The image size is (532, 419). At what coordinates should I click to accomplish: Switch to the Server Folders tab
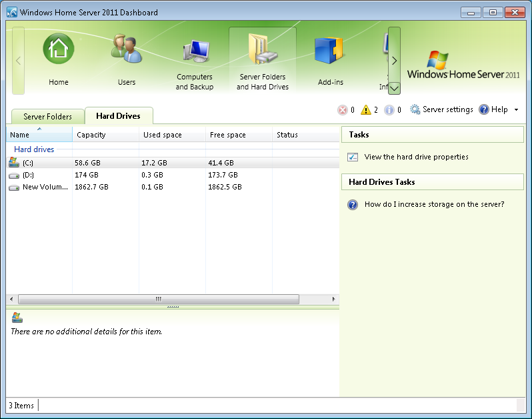(47, 117)
